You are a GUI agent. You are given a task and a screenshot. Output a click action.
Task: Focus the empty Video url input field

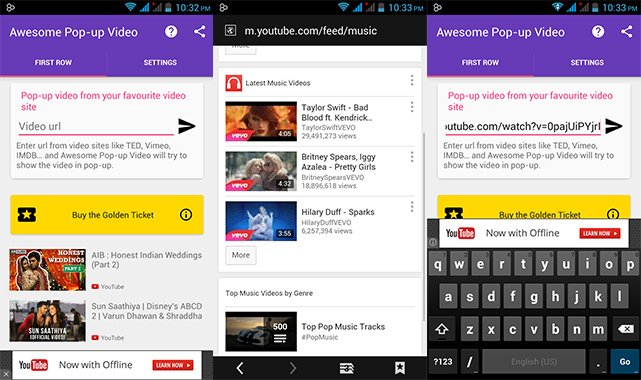click(96, 126)
